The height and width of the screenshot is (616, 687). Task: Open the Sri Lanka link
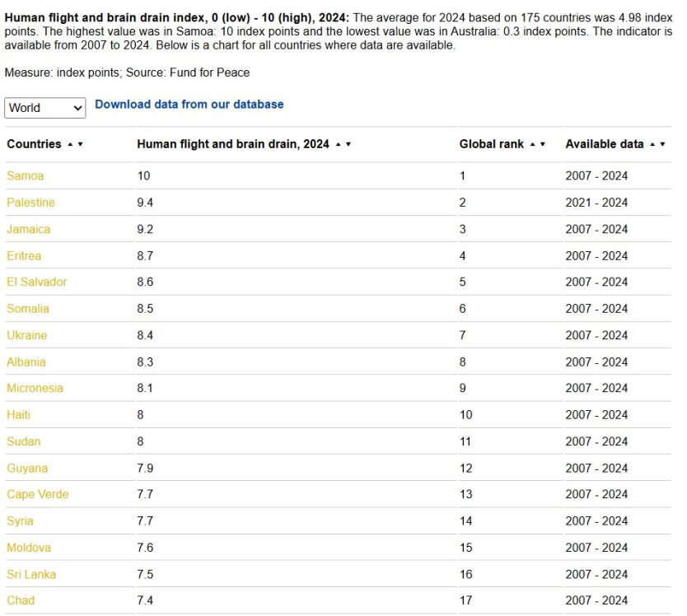tap(31, 574)
